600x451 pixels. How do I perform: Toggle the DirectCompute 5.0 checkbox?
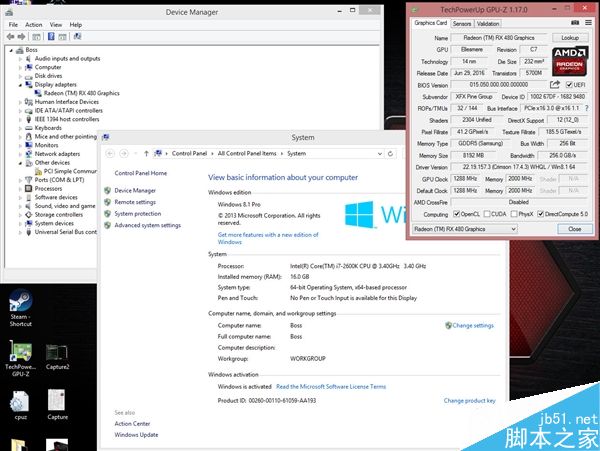coord(540,214)
